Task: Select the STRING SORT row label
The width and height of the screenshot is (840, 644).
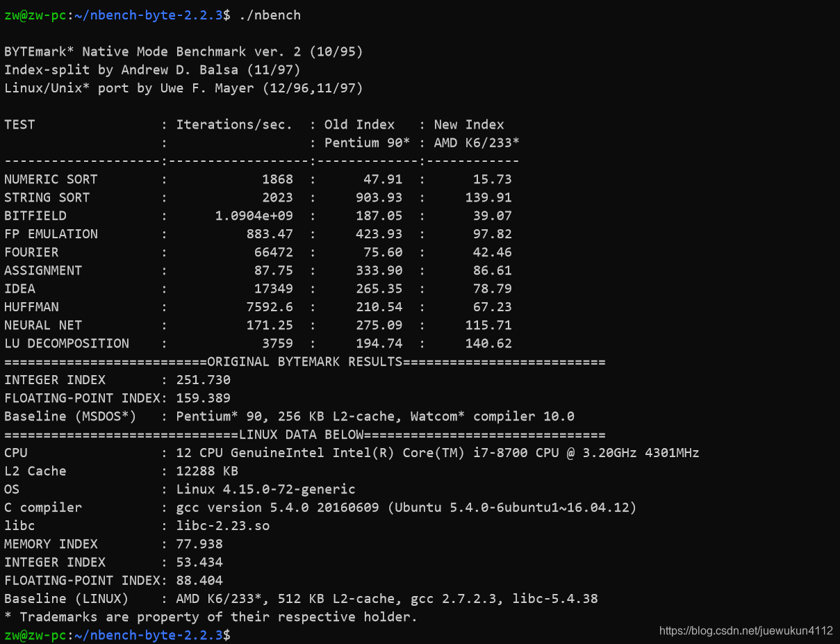Action: (47, 197)
